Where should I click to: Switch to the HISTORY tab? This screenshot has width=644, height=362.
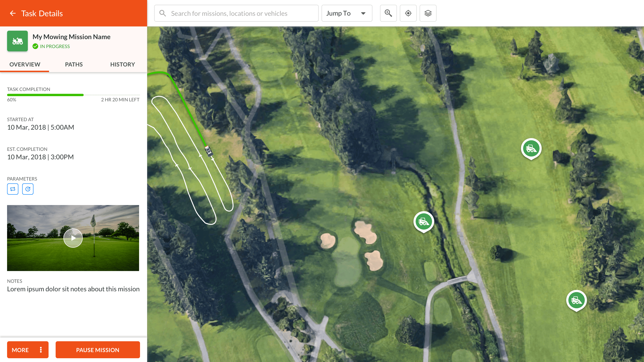click(x=123, y=65)
